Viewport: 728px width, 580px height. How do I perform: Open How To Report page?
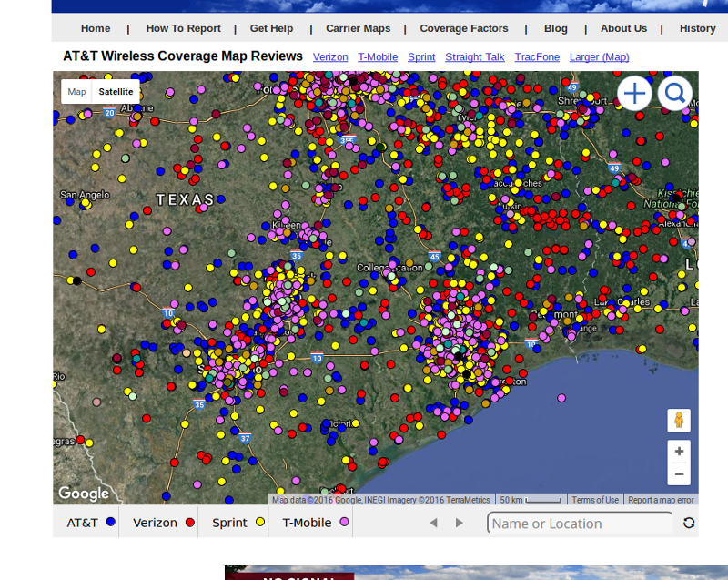coord(184,28)
